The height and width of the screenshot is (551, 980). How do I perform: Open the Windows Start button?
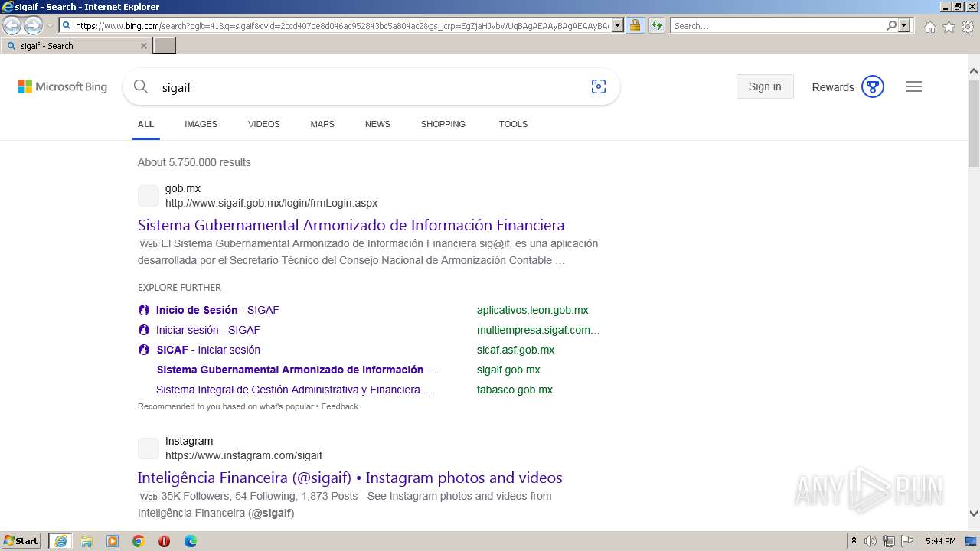pos(21,540)
